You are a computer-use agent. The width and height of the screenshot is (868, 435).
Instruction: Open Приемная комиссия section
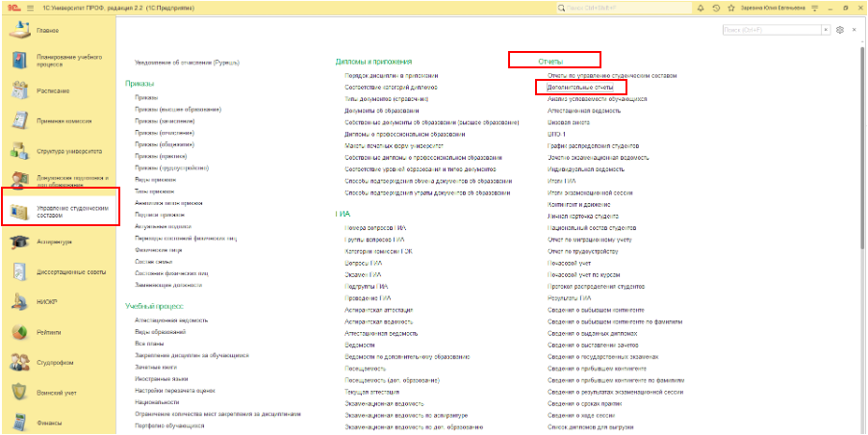point(19,120)
